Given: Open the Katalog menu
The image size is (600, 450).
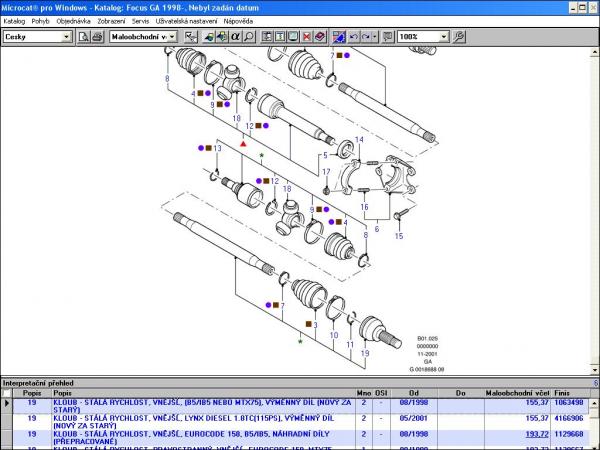Looking at the screenshot, I should (14, 20).
